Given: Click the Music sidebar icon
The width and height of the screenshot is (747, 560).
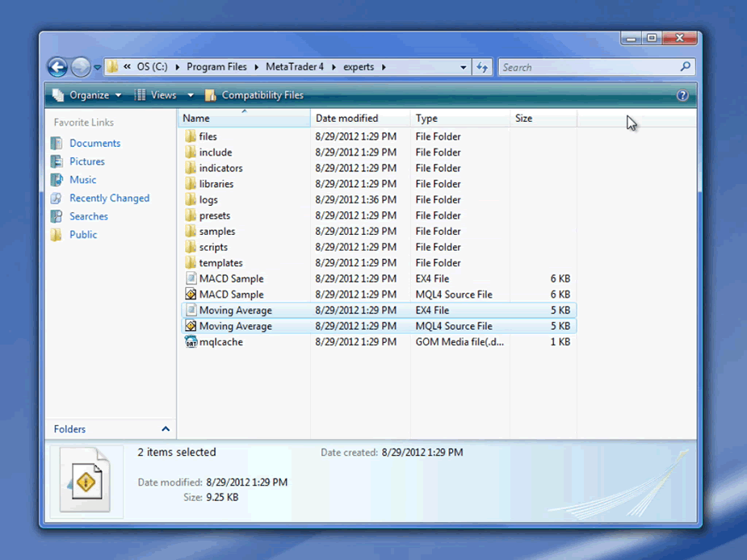Looking at the screenshot, I should pyautogui.click(x=57, y=179).
